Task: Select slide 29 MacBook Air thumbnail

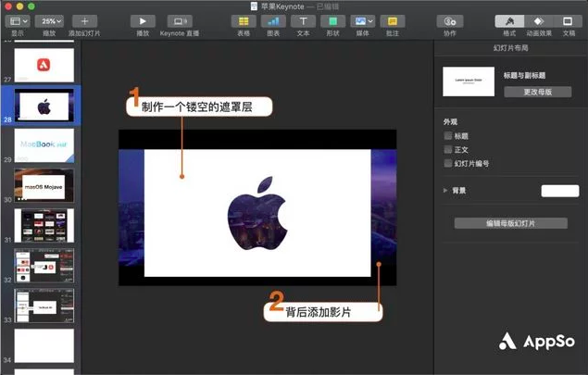Action: click(x=44, y=145)
